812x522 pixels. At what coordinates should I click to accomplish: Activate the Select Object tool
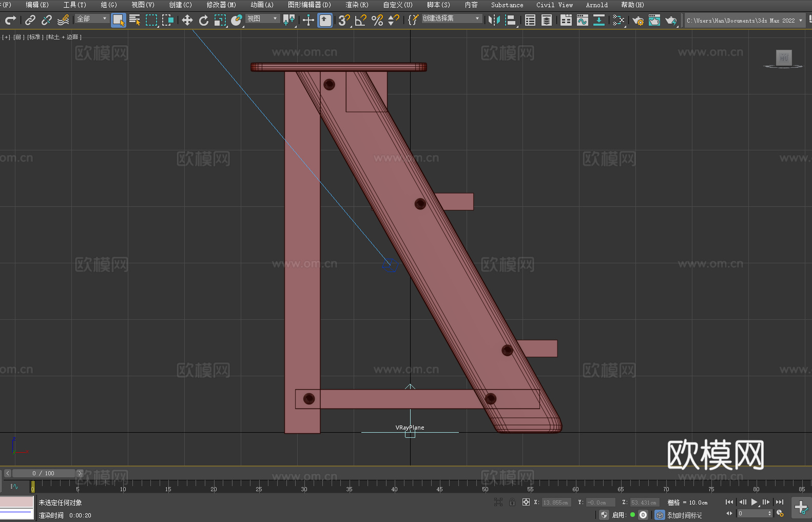[119, 20]
